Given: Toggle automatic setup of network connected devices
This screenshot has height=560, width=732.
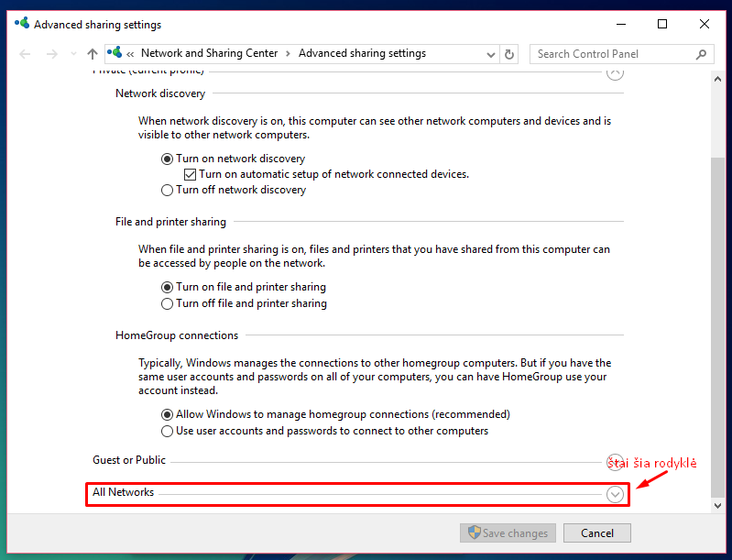Looking at the screenshot, I should point(327,174).
